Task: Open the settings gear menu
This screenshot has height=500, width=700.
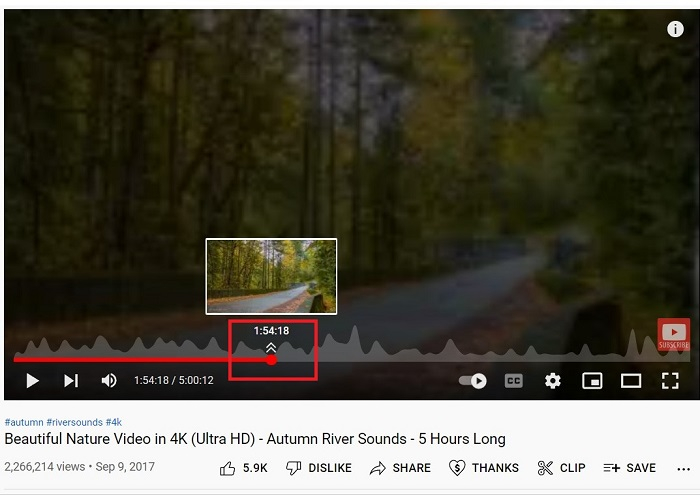Action: point(553,381)
